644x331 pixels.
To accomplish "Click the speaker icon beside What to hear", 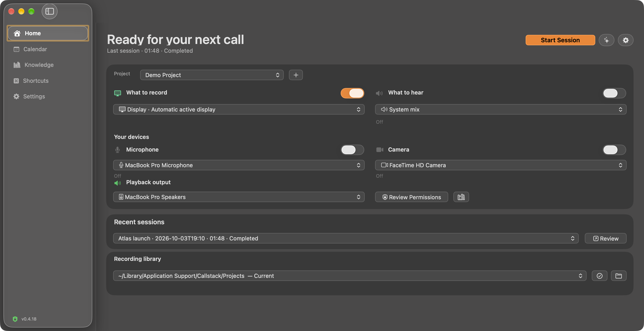I will [379, 93].
